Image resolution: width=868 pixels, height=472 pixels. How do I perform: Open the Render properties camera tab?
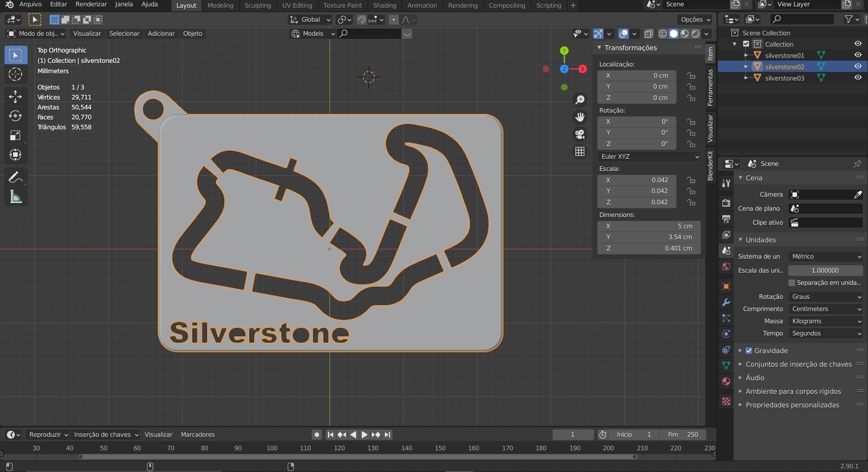(726, 203)
